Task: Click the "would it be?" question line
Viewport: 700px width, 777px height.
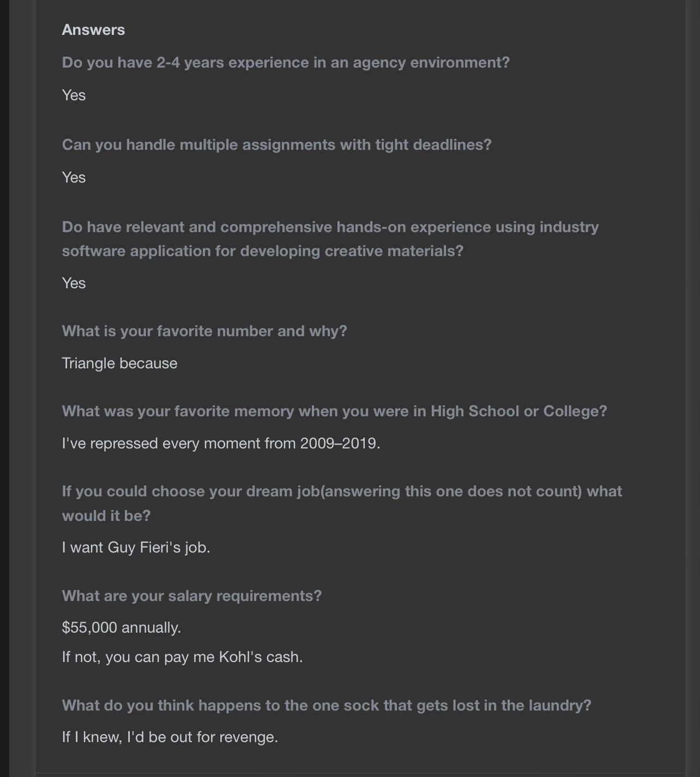Action: [x=106, y=516]
